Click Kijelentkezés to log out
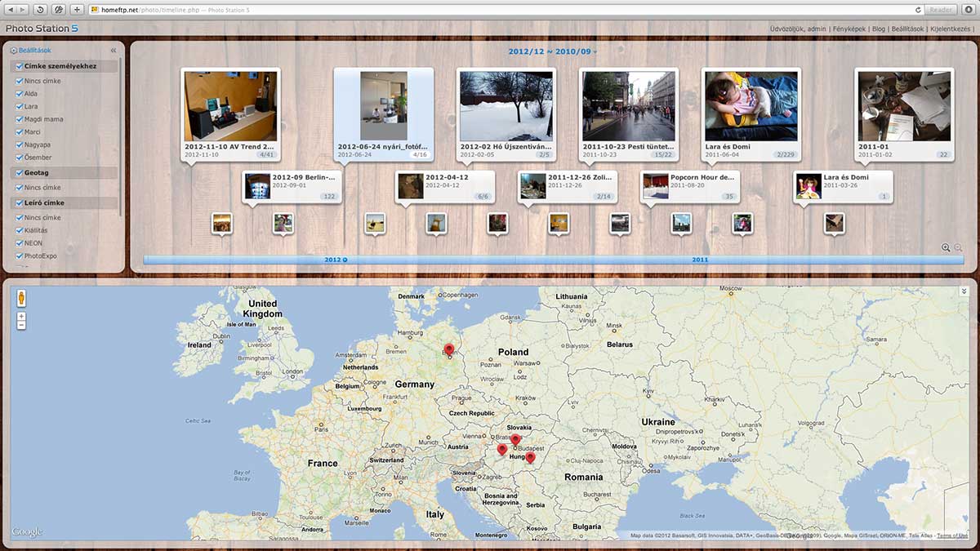This screenshot has width=980, height=551. pyautogui.click(x=951, y=29)
